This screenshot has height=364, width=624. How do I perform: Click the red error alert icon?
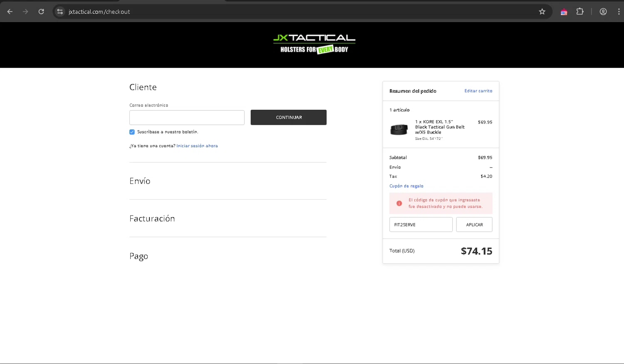click(x=399, y=203)
